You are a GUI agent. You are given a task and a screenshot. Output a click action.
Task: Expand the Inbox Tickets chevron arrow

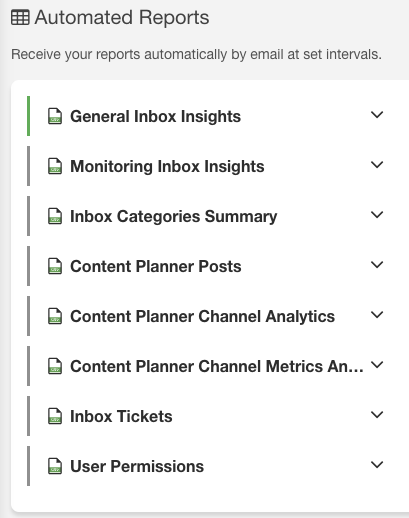pos(377,415)
